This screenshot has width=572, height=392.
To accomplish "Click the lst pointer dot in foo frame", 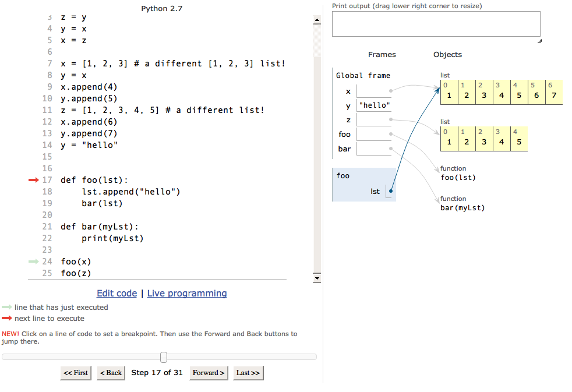I will point(391,191).
